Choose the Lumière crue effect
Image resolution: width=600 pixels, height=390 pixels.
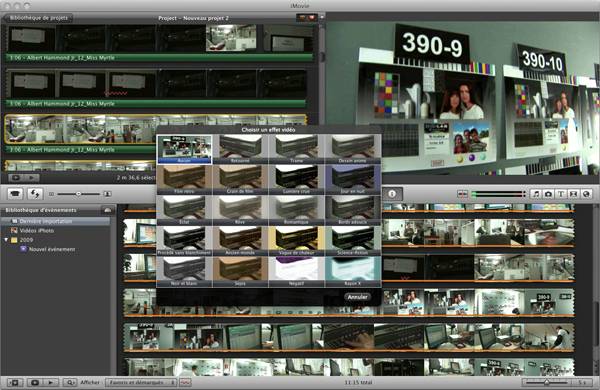(x=297, y=180)
